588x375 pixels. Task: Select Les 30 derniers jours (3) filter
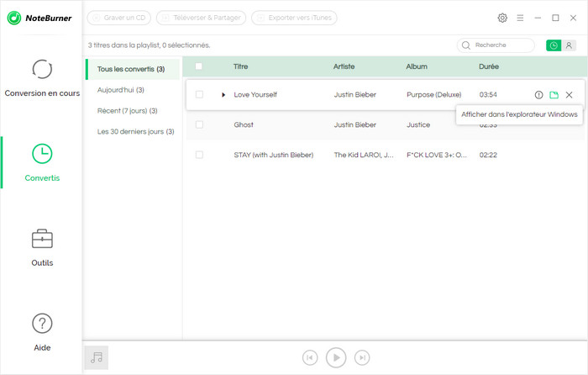pyautogui.click(x=136, y=132)
